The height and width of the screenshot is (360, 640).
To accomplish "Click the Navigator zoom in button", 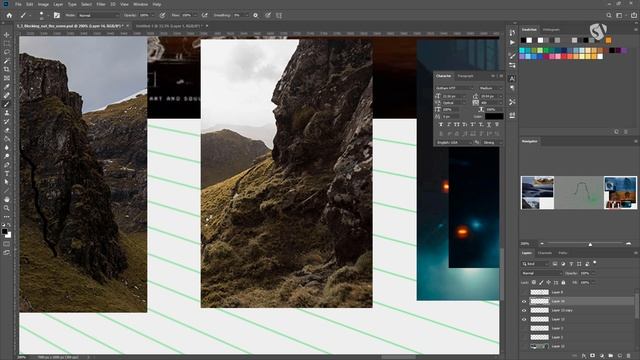I will pyautogui.click(x=629, y=244).
